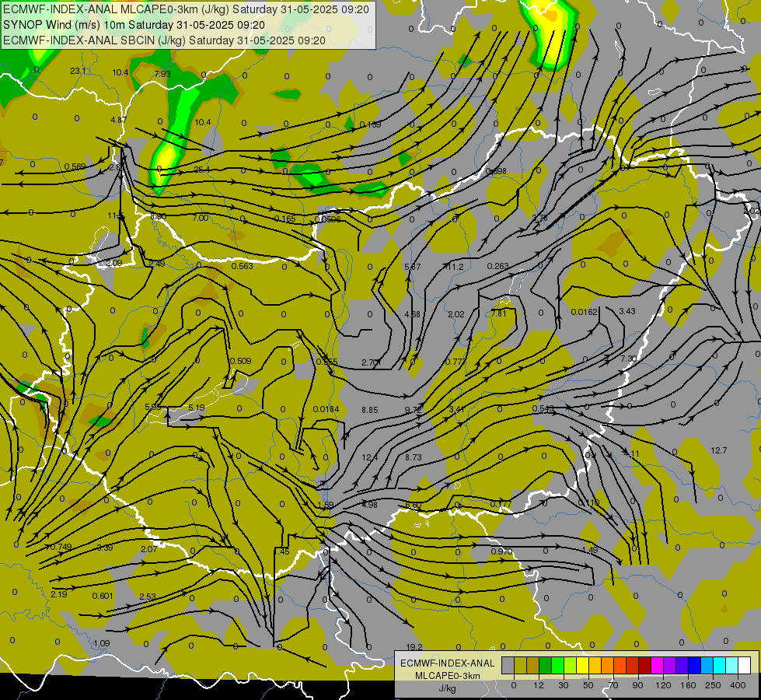The height and width of the screenshot is (700, 761).
Task: Select the magenta legend swatch
Action: click(657, 666)
